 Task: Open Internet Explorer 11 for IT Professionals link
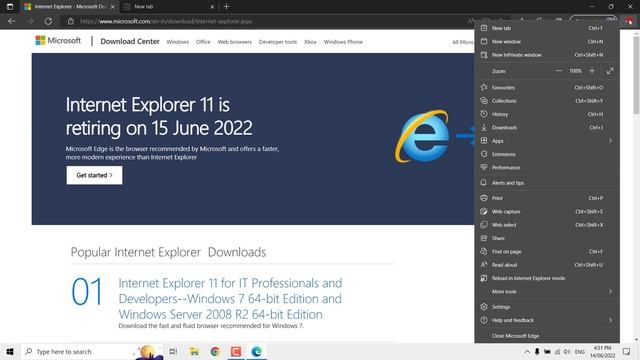(230, 298)
